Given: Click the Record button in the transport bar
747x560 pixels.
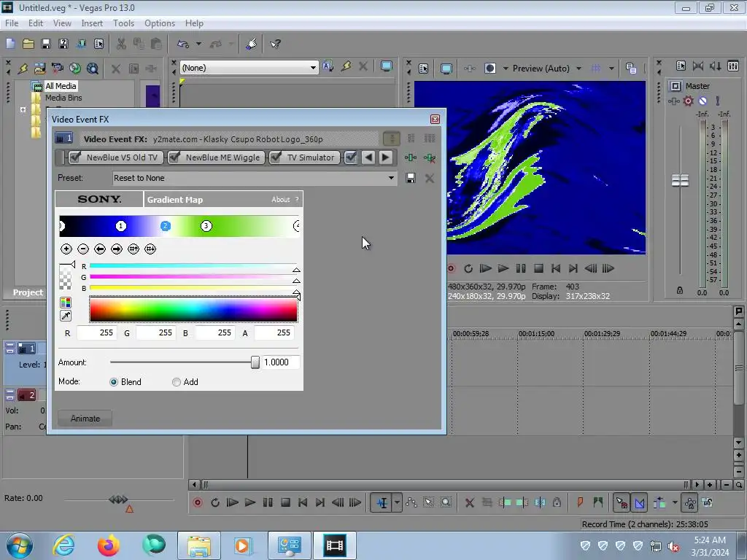Looking at the screenshot, I should [198, 502].
